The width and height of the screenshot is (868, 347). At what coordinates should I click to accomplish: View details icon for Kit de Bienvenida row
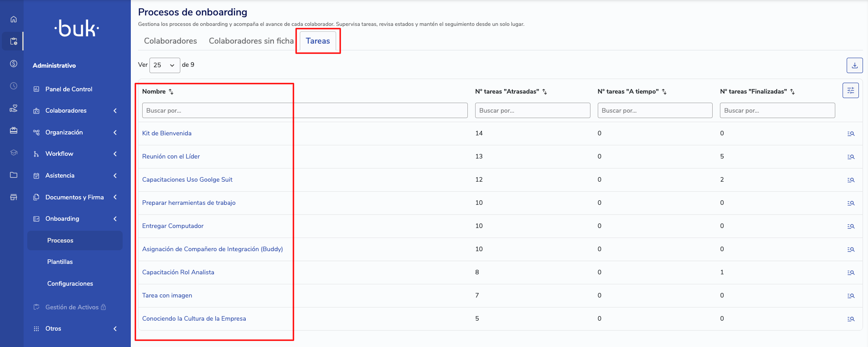(x=851, y=134)
